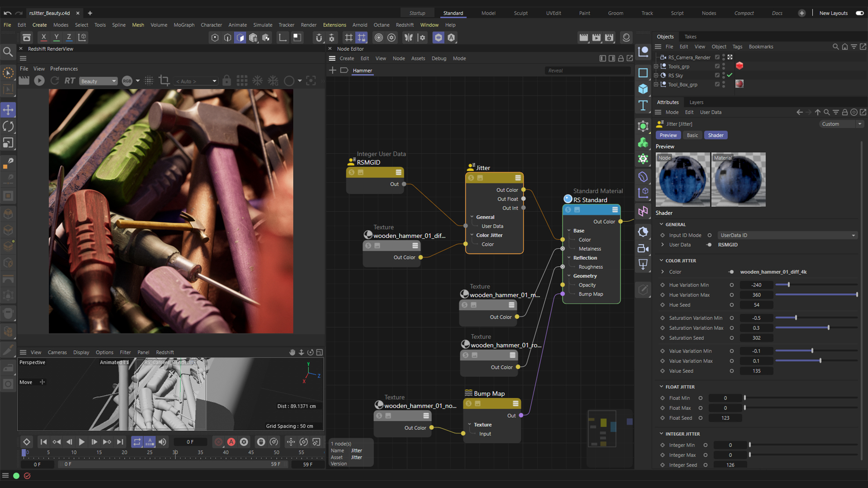Add new node with plus icon
Image resolution: width=868 pixels, height=488 pixels.
pos(332,70)
